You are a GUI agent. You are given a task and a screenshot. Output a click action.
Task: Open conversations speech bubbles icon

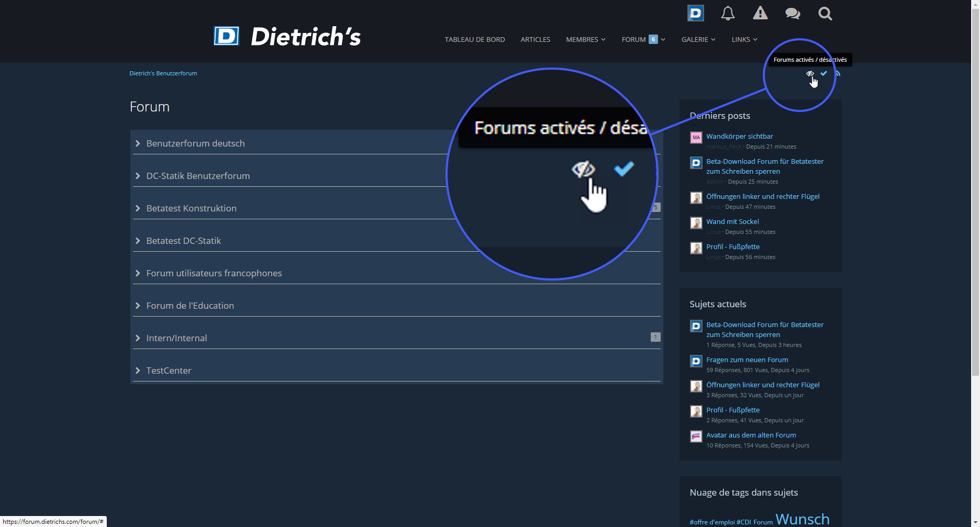pos(793,14)
